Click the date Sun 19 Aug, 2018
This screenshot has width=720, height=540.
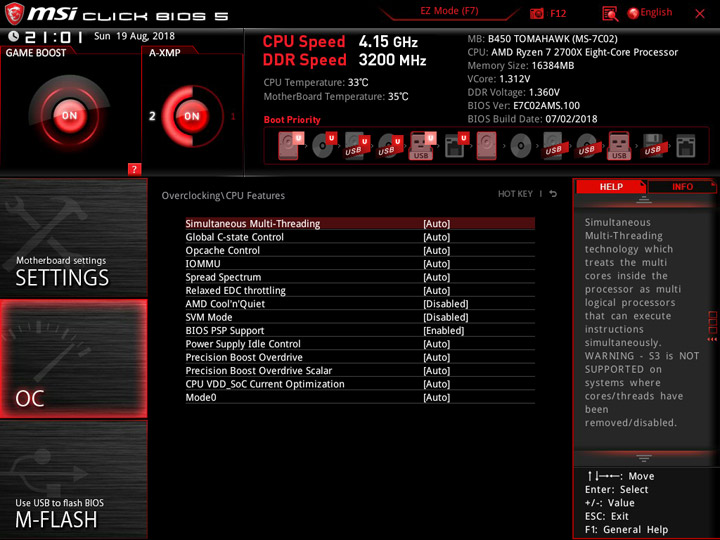pyautogui.click(x=134, y=36)
